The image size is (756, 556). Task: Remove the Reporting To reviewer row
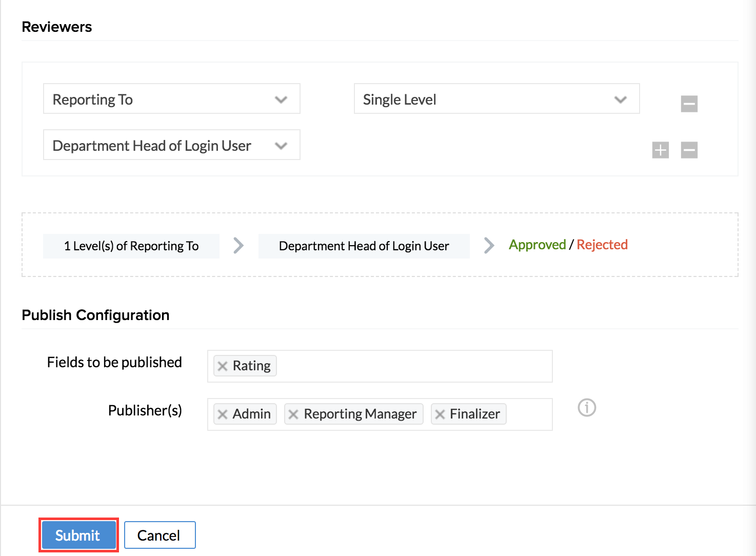click(x=689, y=104)
